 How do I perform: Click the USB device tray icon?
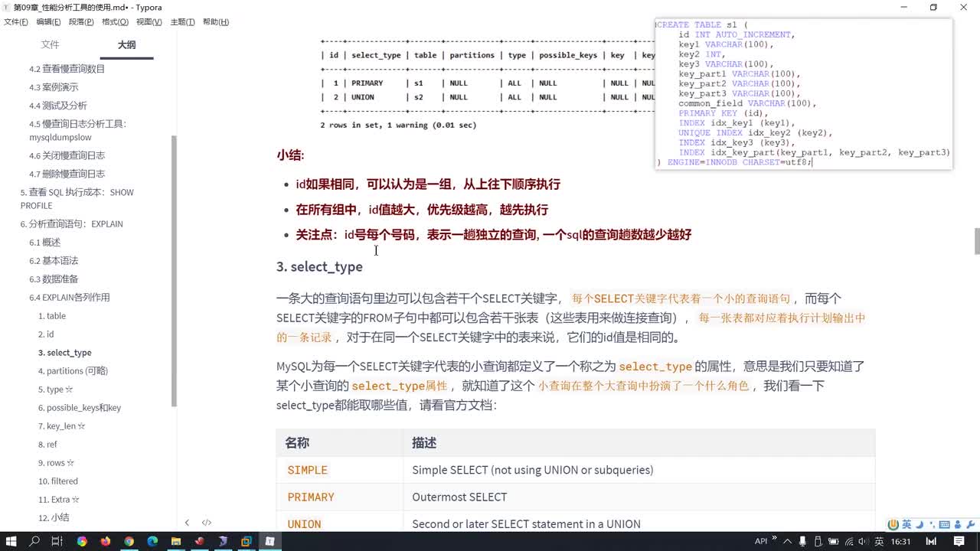point(820,541)
